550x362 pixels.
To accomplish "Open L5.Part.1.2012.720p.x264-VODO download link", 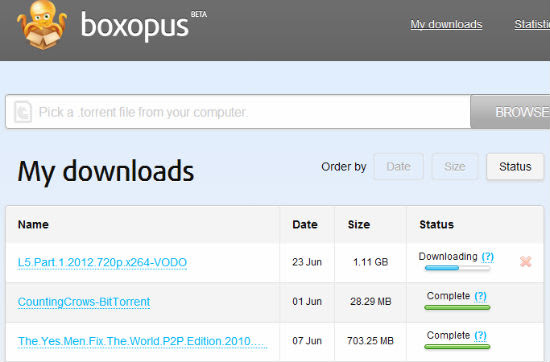I will [x=102, y=262].
